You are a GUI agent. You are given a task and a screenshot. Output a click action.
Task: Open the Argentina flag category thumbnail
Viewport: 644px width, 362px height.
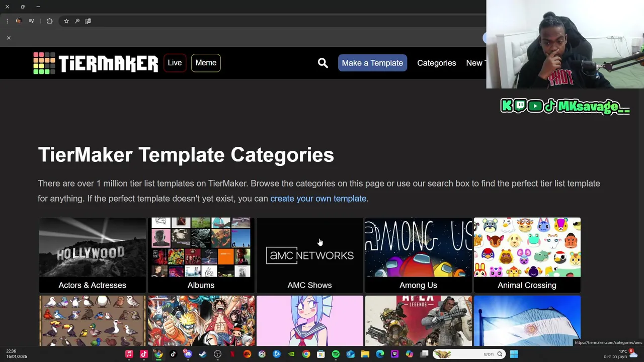527,321
